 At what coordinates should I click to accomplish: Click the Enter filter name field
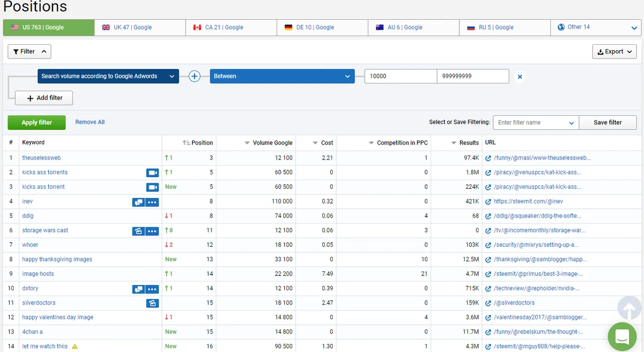click(536, 122)
